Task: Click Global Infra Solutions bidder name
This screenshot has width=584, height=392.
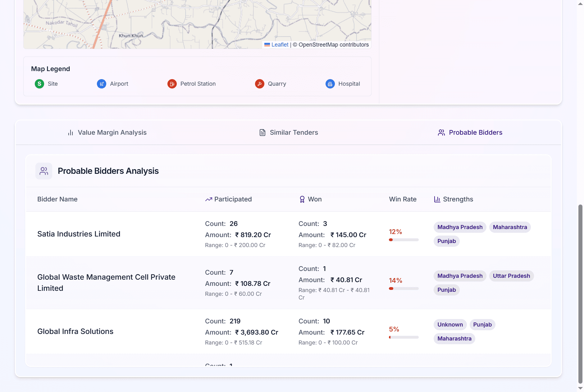Action: [75, 331]
